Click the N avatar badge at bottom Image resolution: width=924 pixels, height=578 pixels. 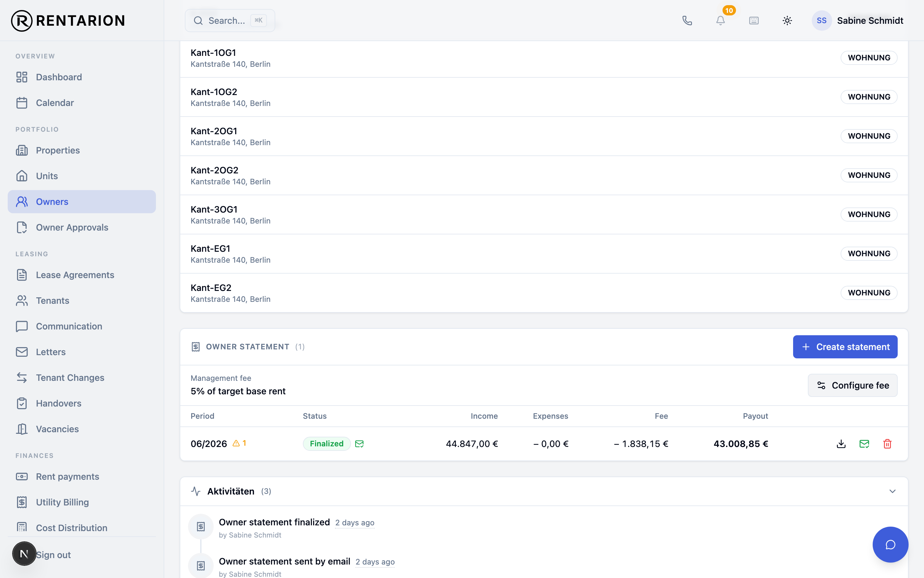[24, 553]
